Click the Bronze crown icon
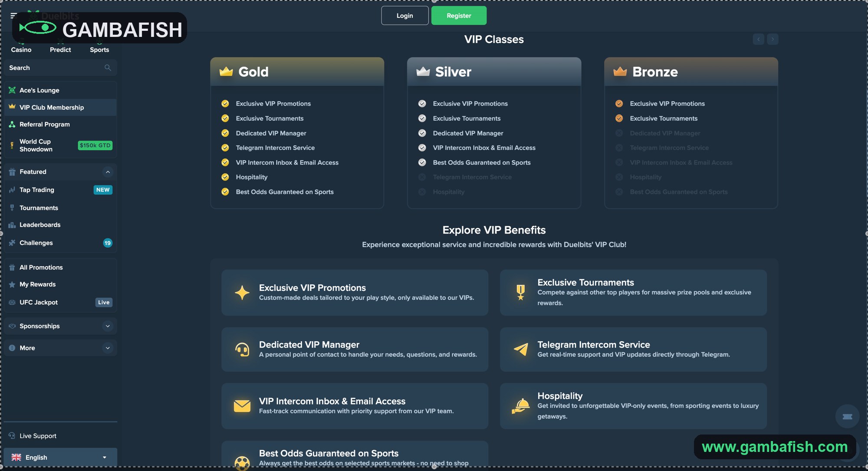This screenshot has width=868, height=471. click(620, 71)
